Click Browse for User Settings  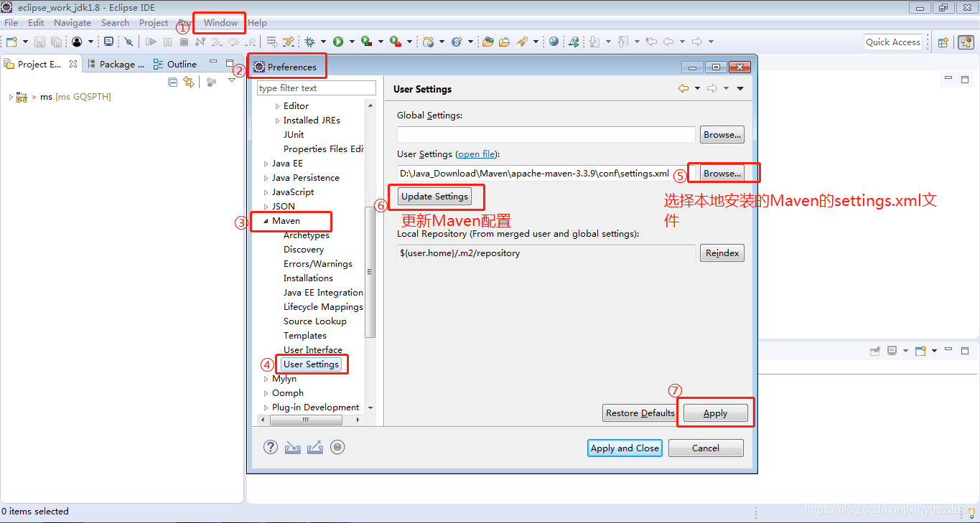coord(722,174)
